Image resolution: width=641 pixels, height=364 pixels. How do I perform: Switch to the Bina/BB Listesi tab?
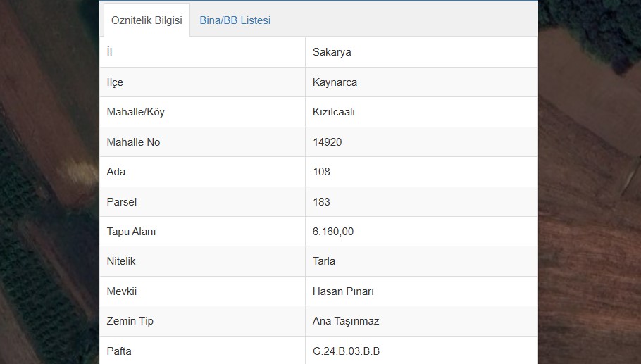tap(235, 20)
